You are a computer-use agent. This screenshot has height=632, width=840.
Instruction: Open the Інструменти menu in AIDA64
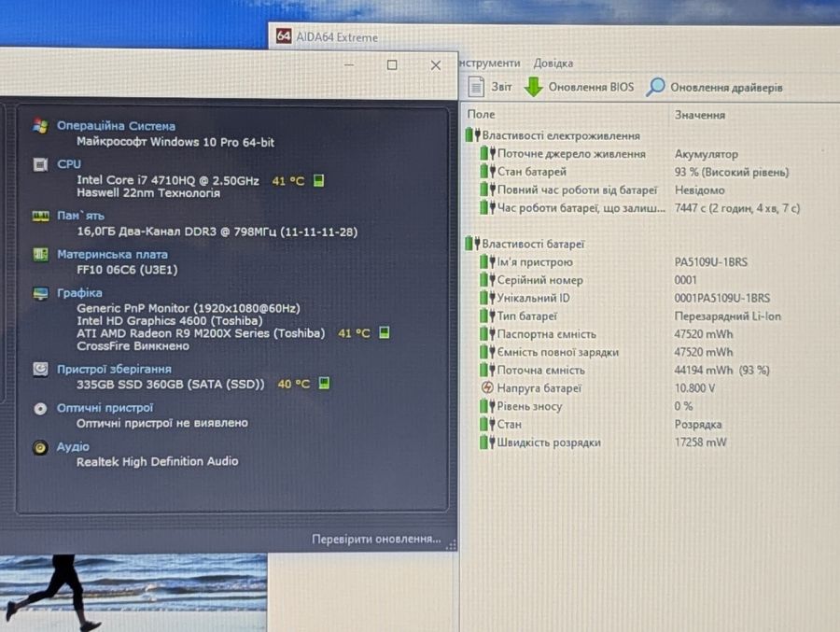click(490, 63)
